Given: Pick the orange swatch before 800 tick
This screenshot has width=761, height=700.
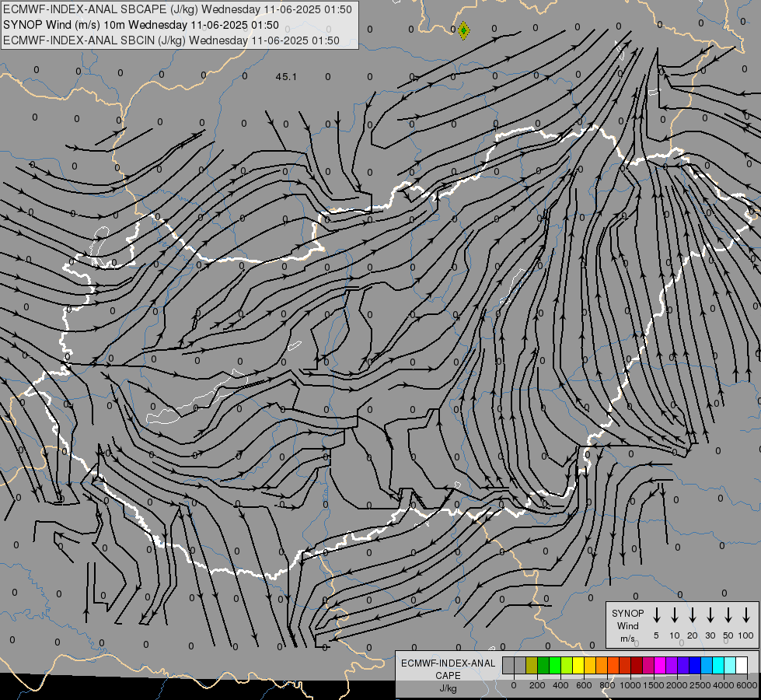Looking at the screenshot, I should pos(602,665).
